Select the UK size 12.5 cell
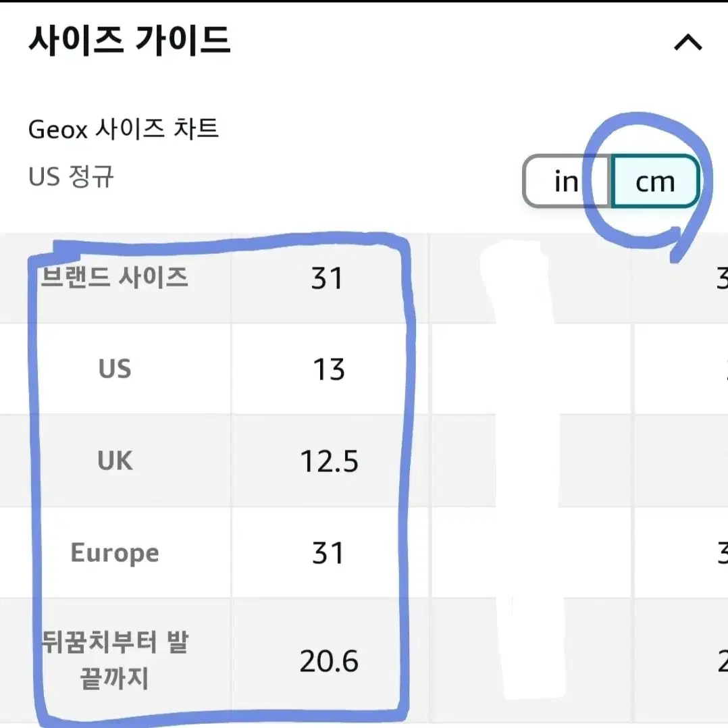 [329, 460]
